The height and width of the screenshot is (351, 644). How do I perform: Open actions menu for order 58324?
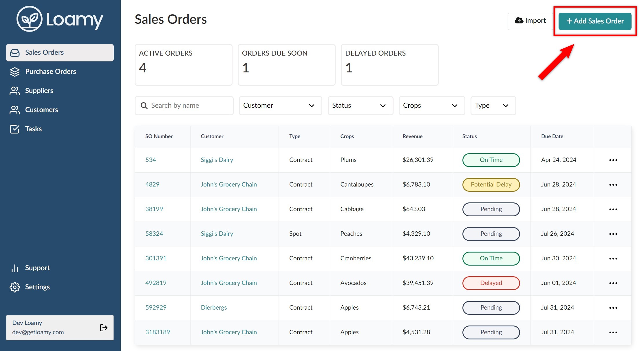613,234
